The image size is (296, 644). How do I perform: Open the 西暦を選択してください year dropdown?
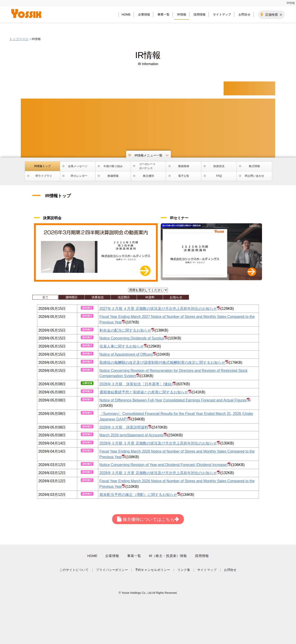click(x=148, y=290)
